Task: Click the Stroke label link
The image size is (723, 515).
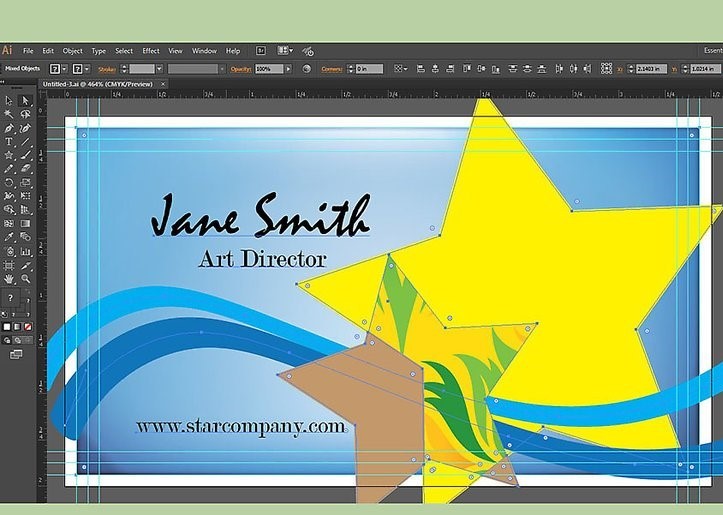Action: [108, 68]
